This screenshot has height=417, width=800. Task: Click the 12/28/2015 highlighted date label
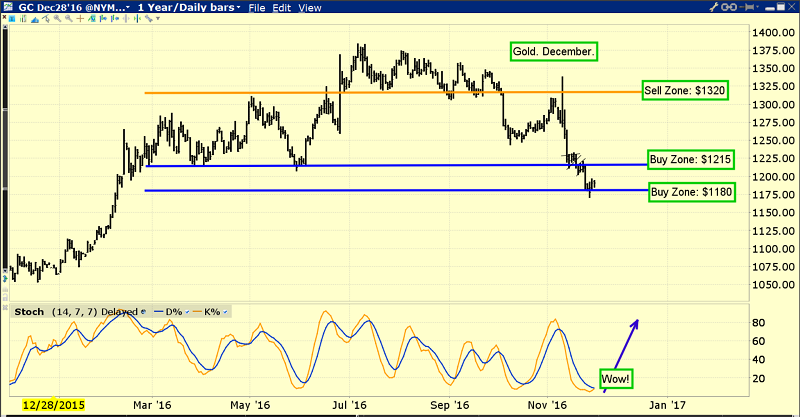(54, 405)
